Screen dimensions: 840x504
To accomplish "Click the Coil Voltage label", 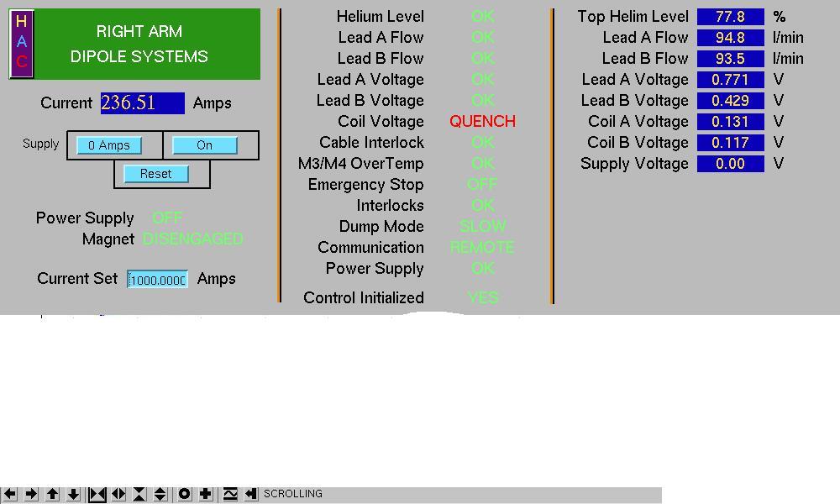I will (381, 122).
